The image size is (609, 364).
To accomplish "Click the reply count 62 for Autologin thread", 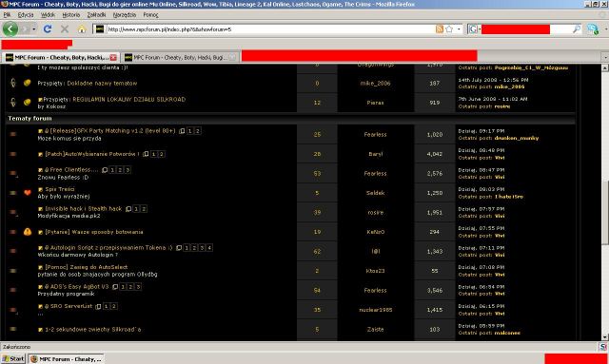I will [317, 252].
